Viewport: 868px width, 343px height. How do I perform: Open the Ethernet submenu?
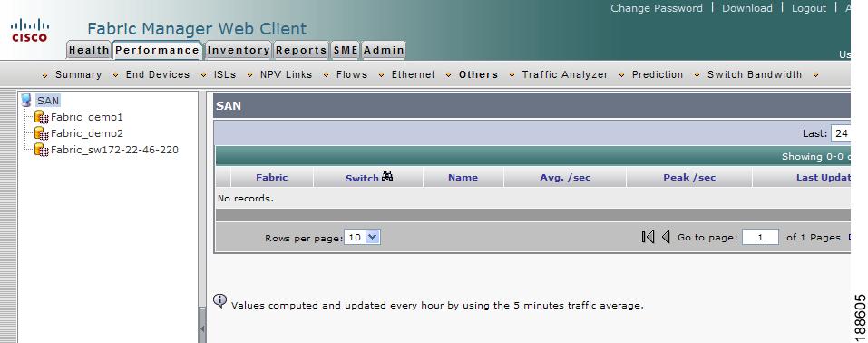tap(413, 74)
